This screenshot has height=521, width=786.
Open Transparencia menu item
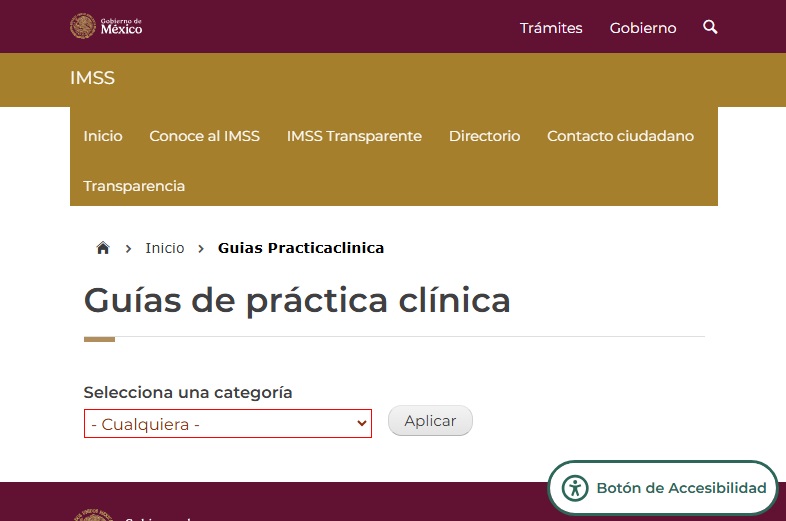click(x=134, y=186)
